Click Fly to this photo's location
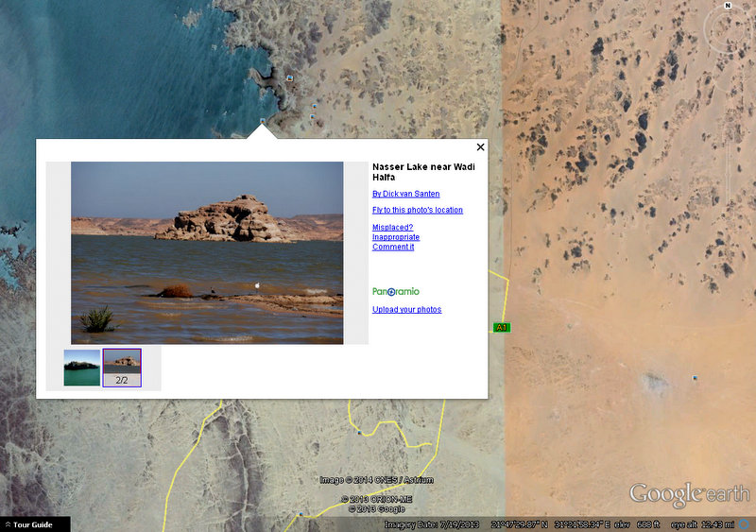The image size is (756, 532). tap(417, 211)
